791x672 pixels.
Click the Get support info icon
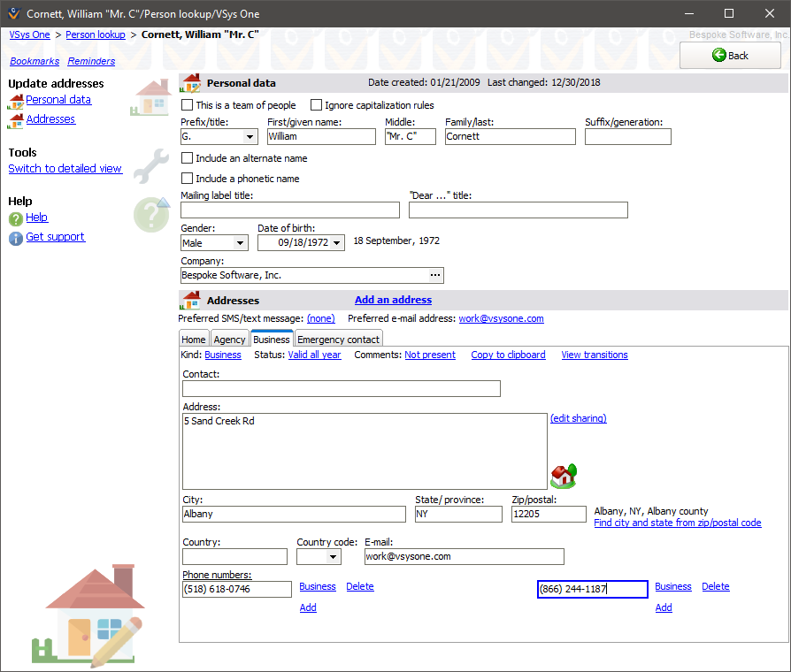[x=15, y=237]
